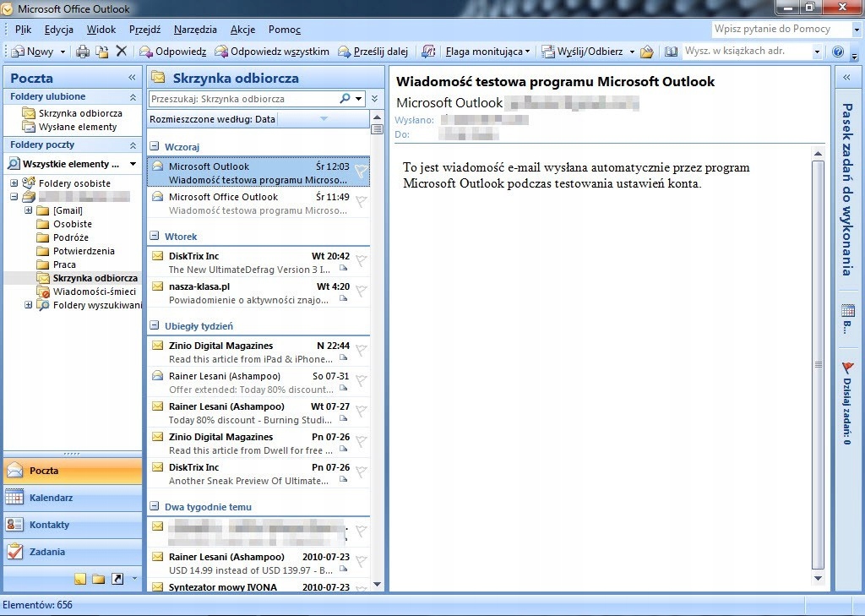Toggle flag on Microsoft Office Outlook message

[361, 201]
